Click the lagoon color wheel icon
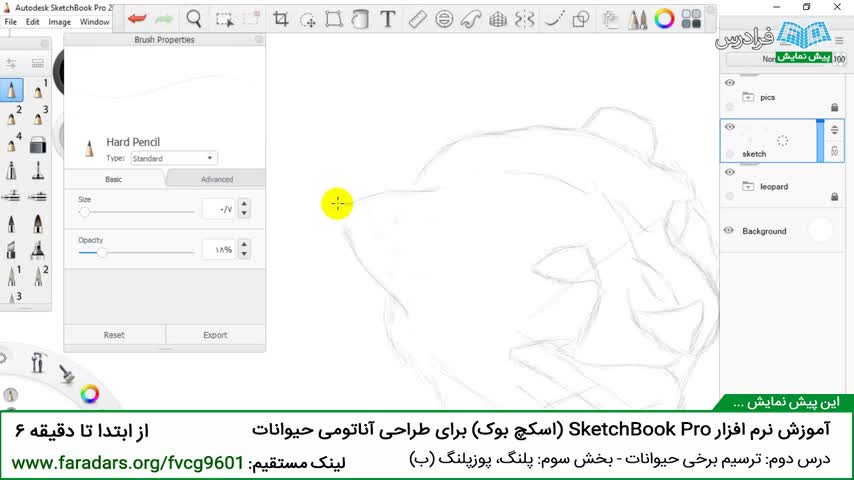This screenshot has width=854, height=480. pos(90,393)
